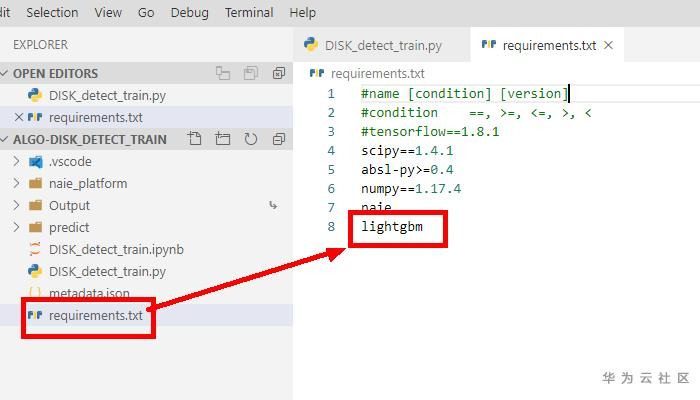Open metadata.json in the file tree
700x400 pixels.
point(89,293)
